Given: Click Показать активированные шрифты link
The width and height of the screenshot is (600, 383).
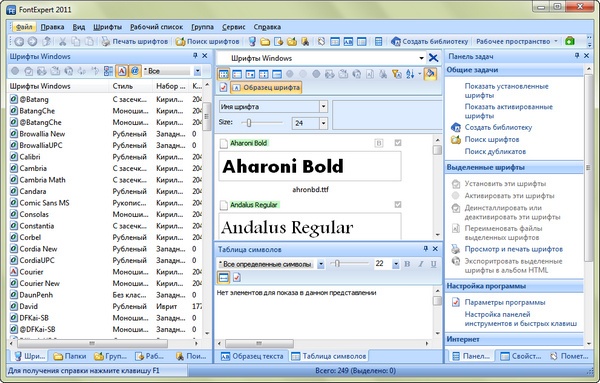Looking at the screenshot, I should pyautogui.click(x=509, y=111).
